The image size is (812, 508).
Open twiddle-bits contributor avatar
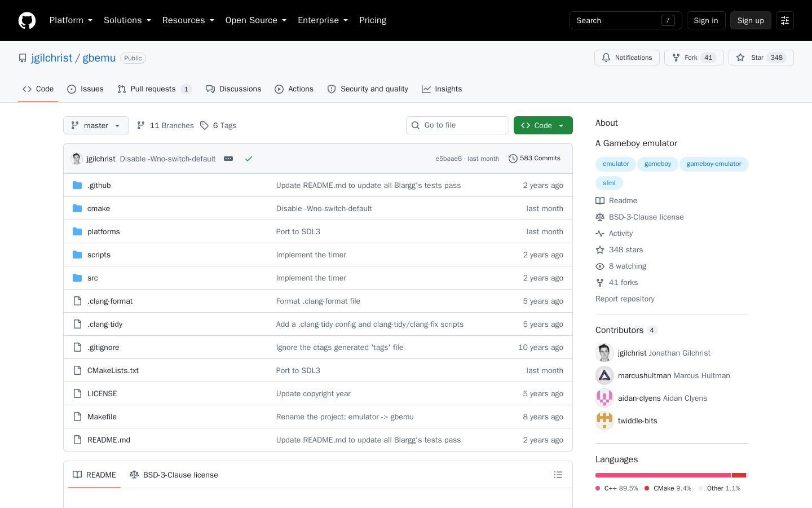[x=604, y=421]
